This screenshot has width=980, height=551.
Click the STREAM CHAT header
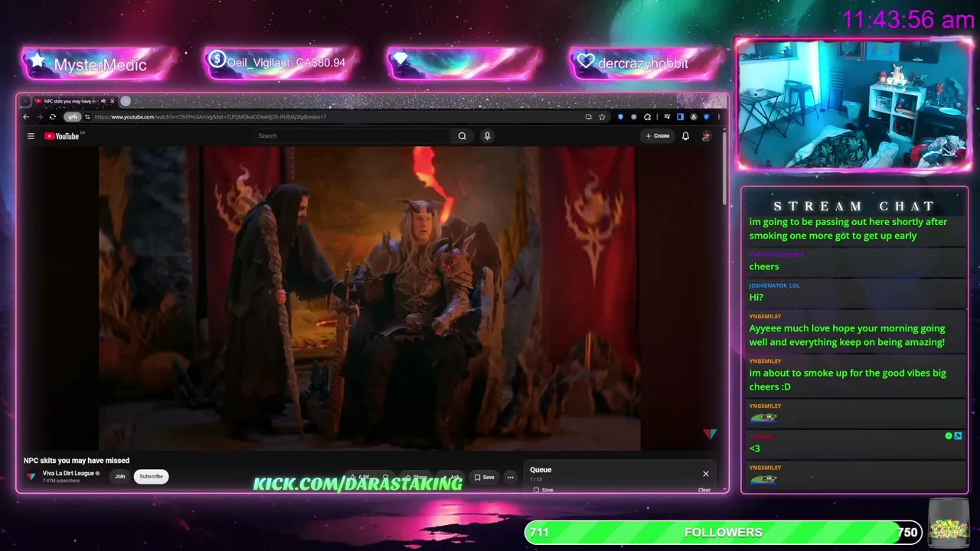click(854, 207)
